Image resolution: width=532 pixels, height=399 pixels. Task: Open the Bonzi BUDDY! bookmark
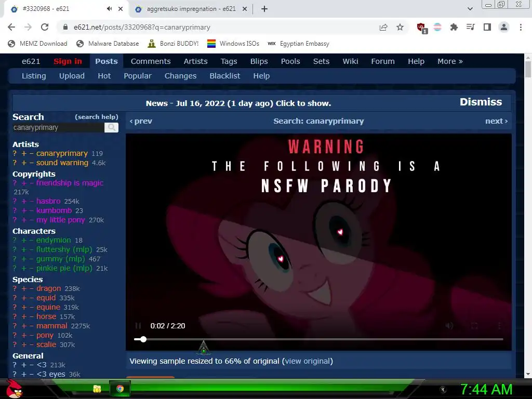point(174,44)
